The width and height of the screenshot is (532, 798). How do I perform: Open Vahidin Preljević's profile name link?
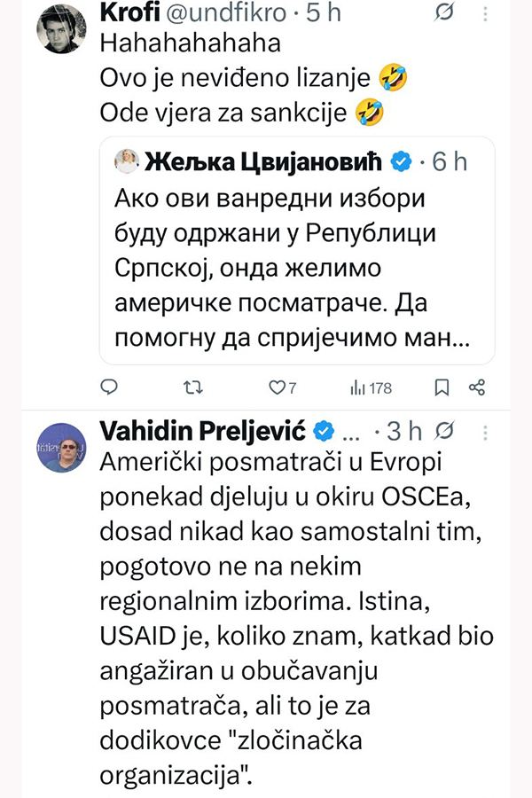pyautogui.click(x=203, y=431)
